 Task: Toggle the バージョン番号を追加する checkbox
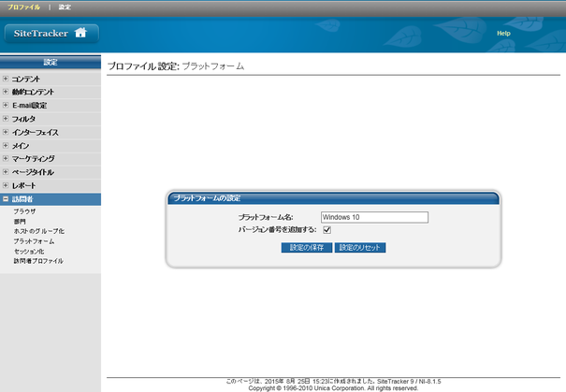click(x=327, y=229)
